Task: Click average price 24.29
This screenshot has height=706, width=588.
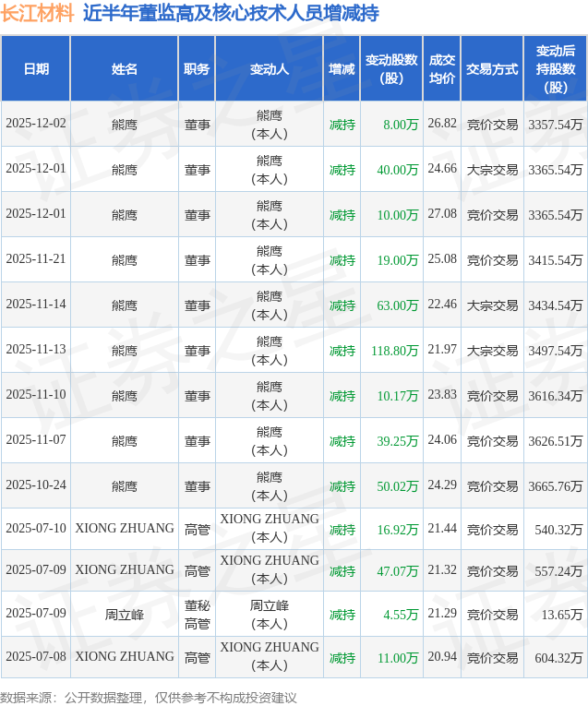Action: [x=442, y=485]
